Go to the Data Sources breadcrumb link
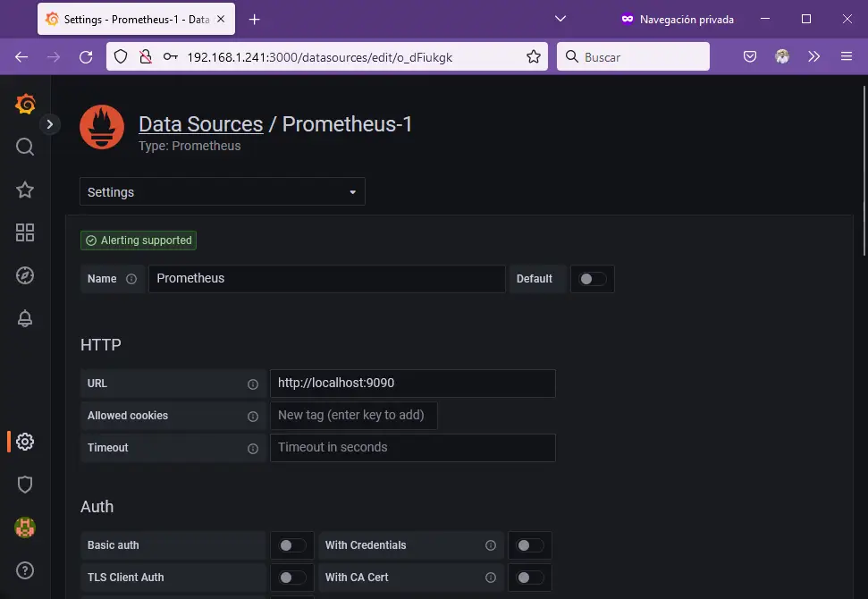This screenshot has width=868, height=599. [201, 124]
